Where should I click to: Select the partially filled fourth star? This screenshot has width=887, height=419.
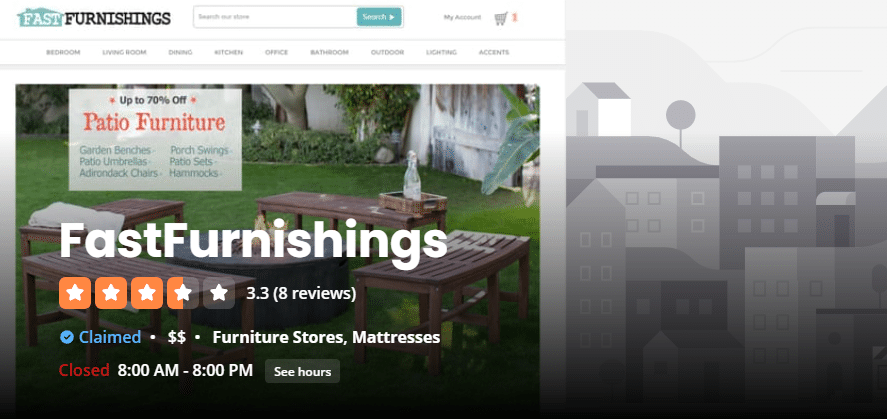click(183, 293)
